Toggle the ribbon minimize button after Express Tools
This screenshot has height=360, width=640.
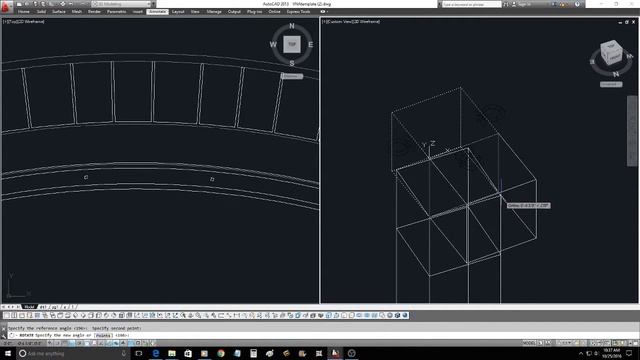324,11
